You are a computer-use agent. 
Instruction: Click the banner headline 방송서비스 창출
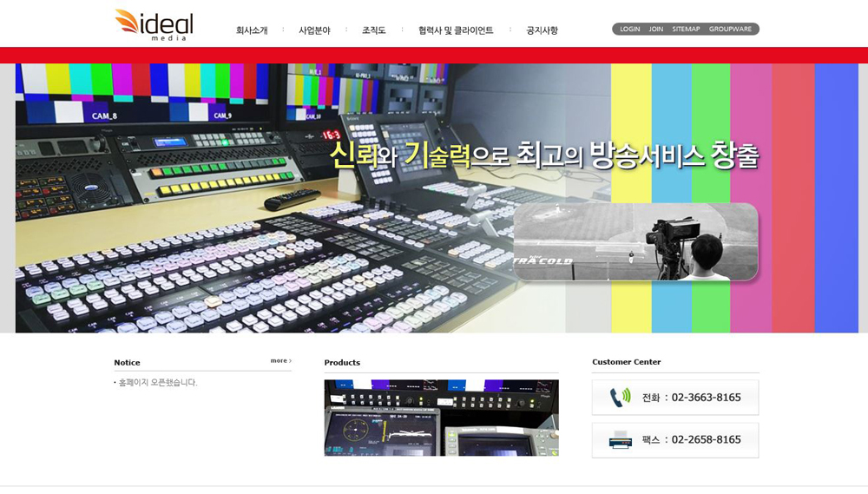pyautogui.click(x=674, y=155)
